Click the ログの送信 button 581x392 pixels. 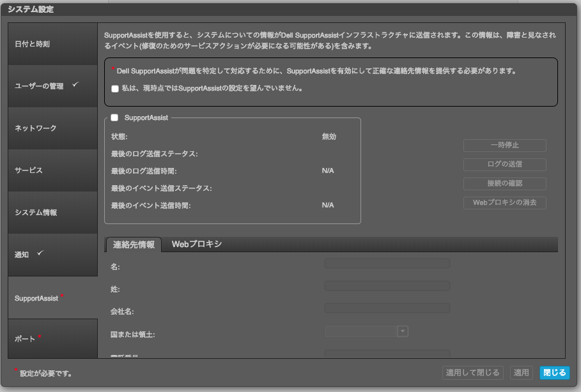click(505, 164)
